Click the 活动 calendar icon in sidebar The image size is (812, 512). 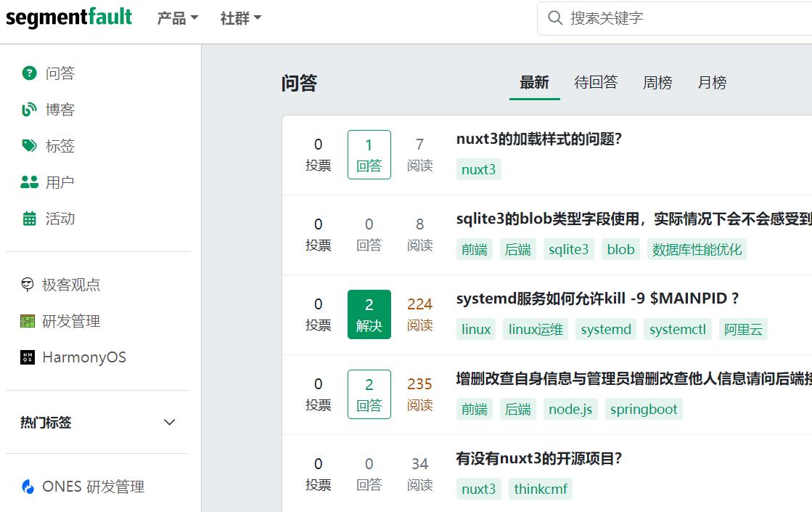point(29,219)
